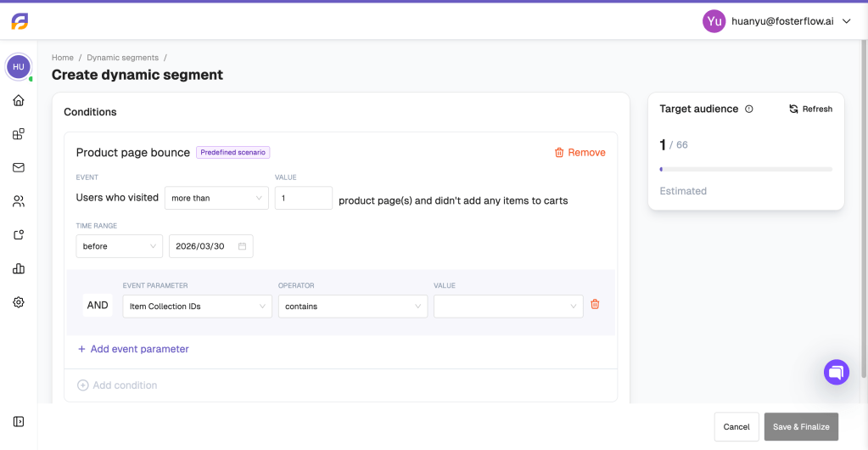This screenshot has height=450, width=868.
Task: Click the 'Product page bounce' title
Action: click(133, 152)
